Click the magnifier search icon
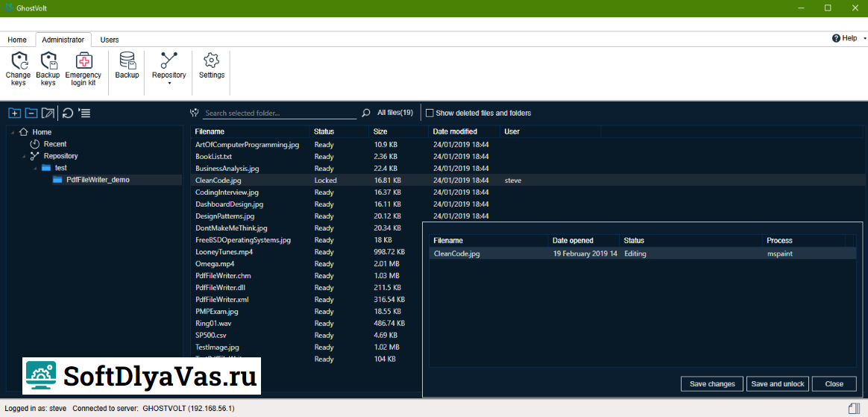The height and width of the screenshot is (417, 868). coord(366,113)
